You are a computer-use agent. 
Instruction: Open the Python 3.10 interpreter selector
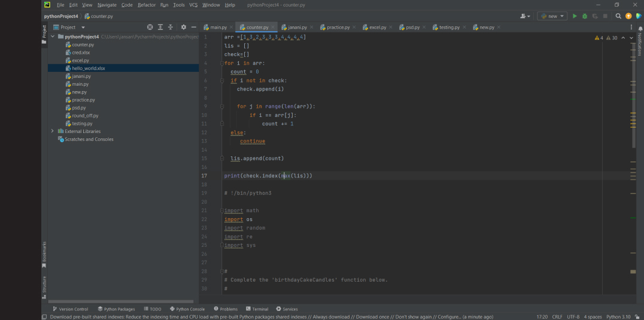618,317
